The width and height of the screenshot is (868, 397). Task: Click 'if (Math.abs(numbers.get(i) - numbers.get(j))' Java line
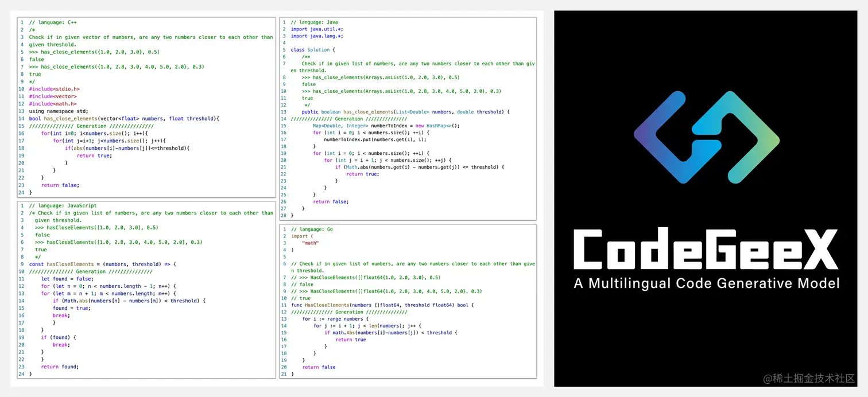click(420, 167)
